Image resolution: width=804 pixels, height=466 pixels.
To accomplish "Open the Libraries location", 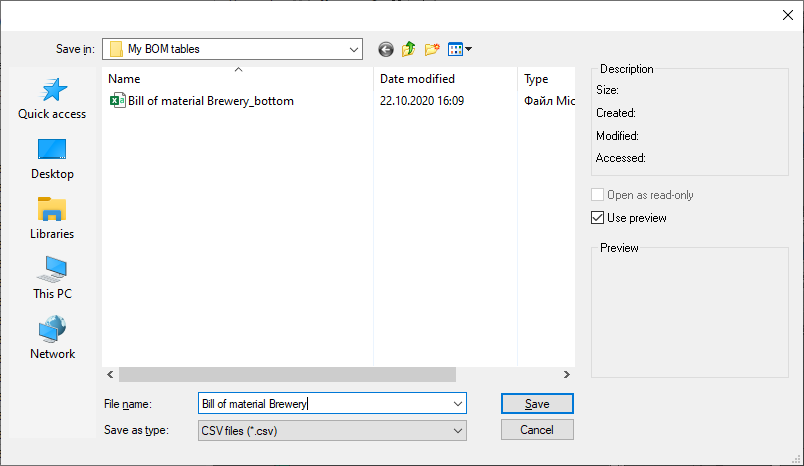I will (52, 219).
